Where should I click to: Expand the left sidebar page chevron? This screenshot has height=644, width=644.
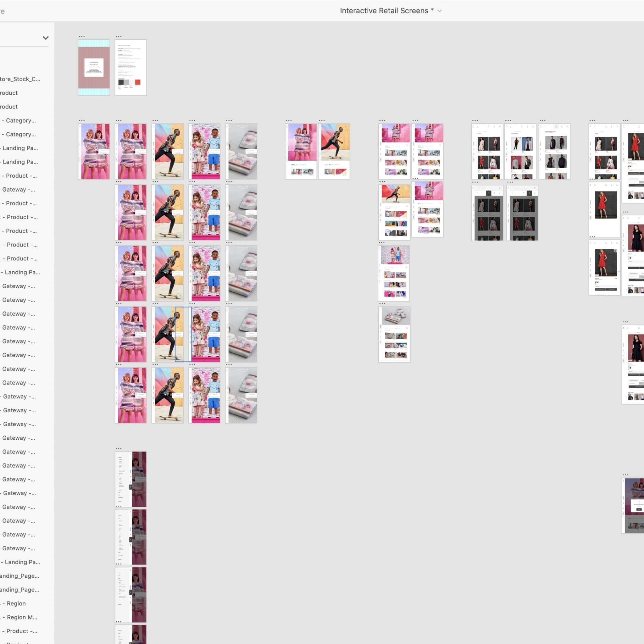(x=46, y=38)
